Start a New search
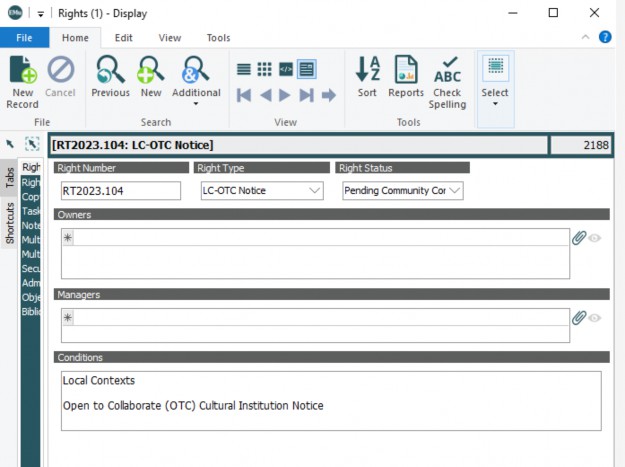 click(x=151, y=77)
